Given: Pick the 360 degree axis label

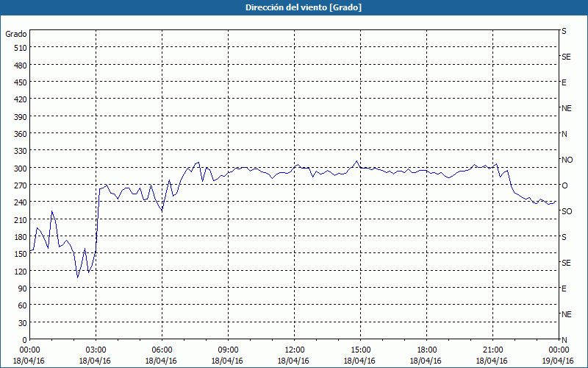Looking at the screenshot, I should (x=21, y=134).
